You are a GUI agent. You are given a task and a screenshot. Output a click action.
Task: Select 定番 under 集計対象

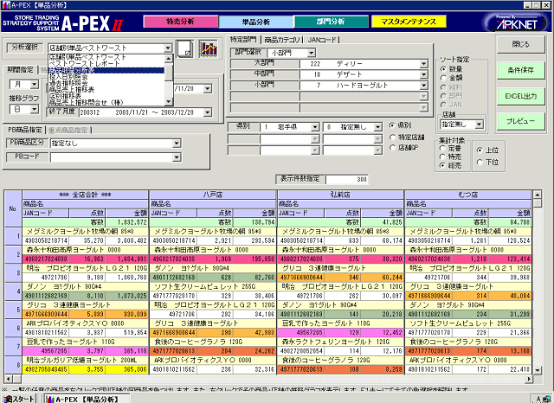442,148
